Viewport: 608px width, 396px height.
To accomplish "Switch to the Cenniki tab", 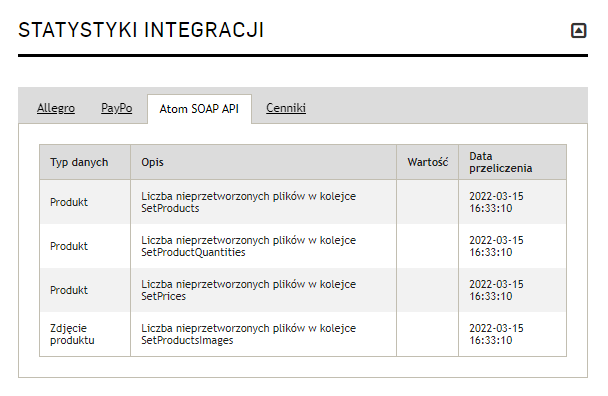I will pos(286,108).
